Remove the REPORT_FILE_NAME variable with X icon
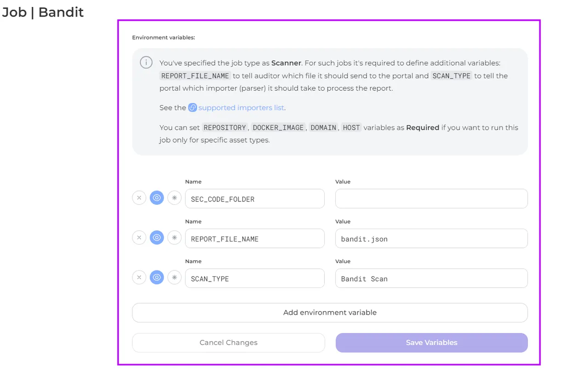Viewport: 588px width, 379px height. point(139,237)
